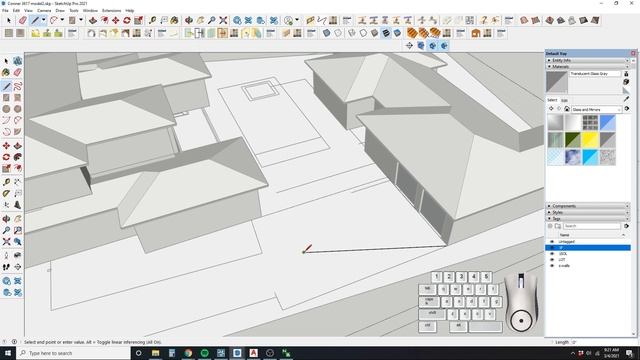Image resolution: width=640 pixels, height=360 pixels.
Task: Open Materials Details flyout arrow
Action: coord(627,109)
